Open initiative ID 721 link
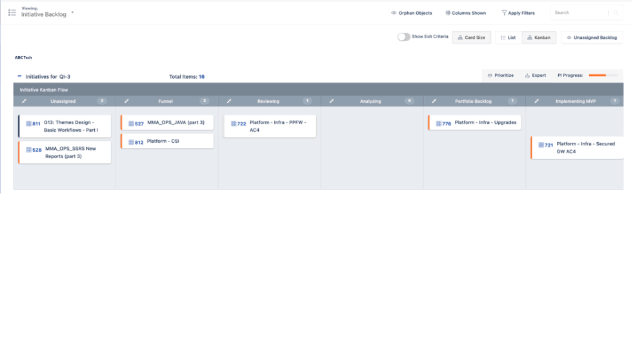 pos(549,145)
